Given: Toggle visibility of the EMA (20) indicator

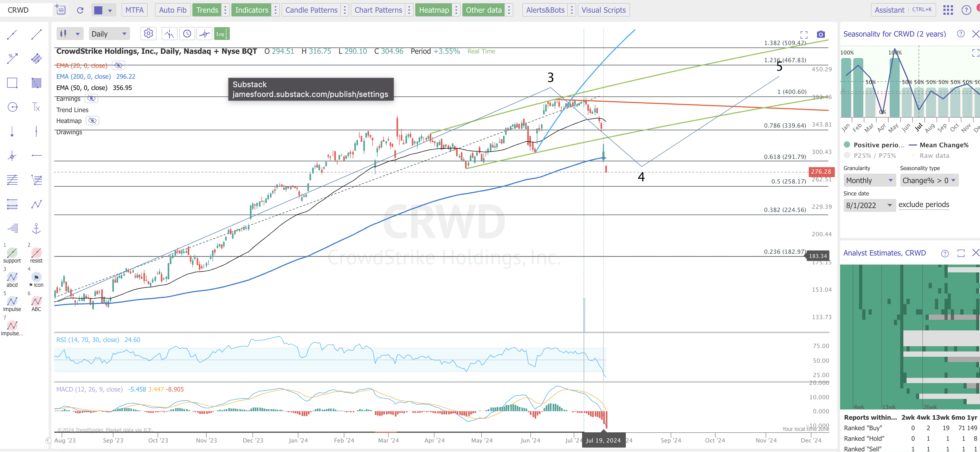Looking at the screenshot, I should tap(118, 65).
